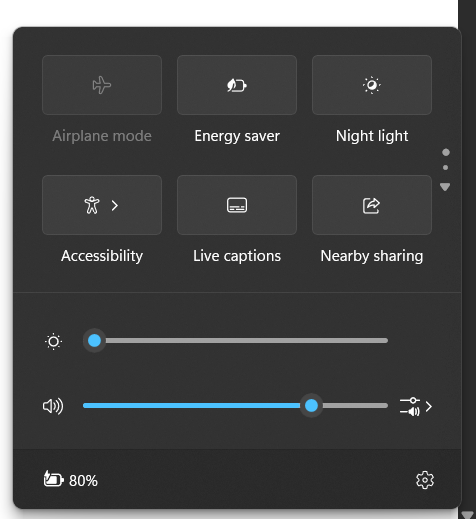Select the first page indicator dot

[x=446, y=152]
